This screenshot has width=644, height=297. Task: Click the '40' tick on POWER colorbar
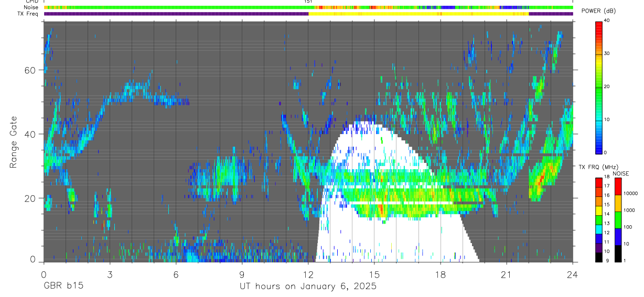607,21
